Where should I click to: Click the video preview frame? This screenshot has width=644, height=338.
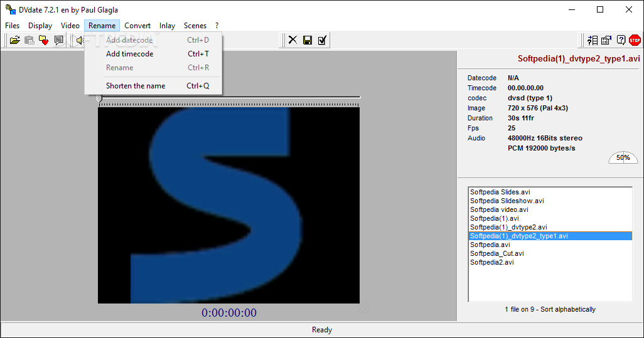[x=228, y=205]
